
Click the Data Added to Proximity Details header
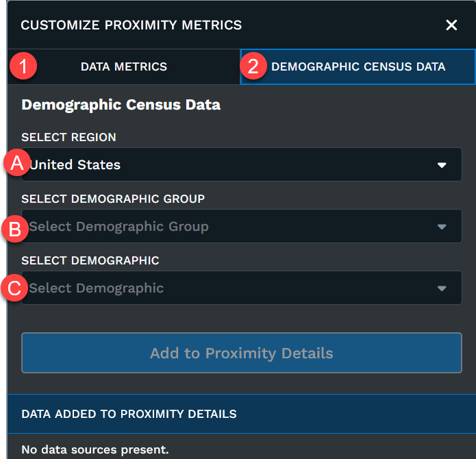[129, 414]
